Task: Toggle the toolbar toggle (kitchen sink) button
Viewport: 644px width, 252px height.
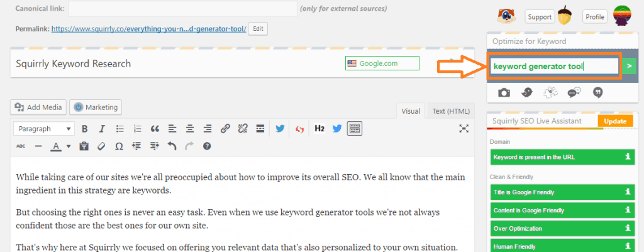Action: click(x=355, y=129)
